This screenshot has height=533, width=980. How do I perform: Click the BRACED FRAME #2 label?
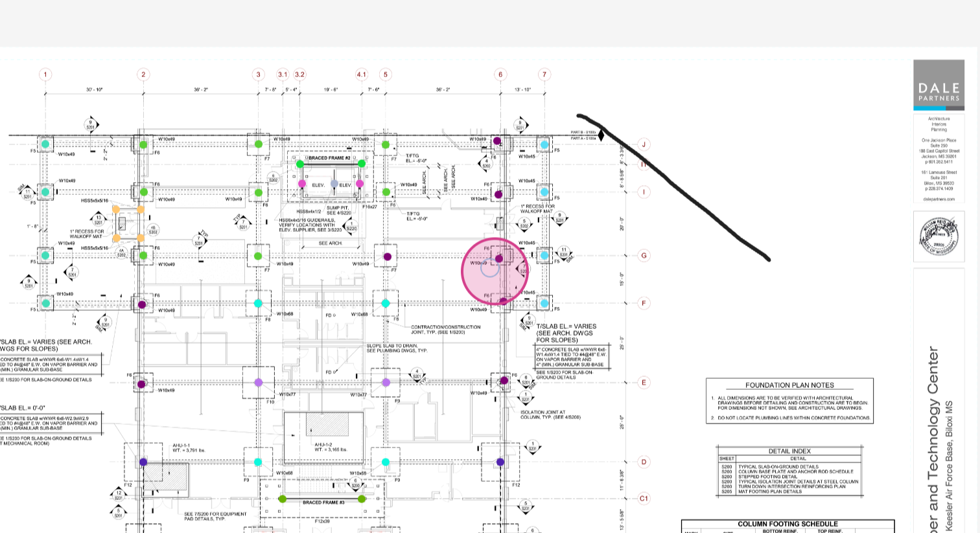pyautogui.click(x=329, y=158)
